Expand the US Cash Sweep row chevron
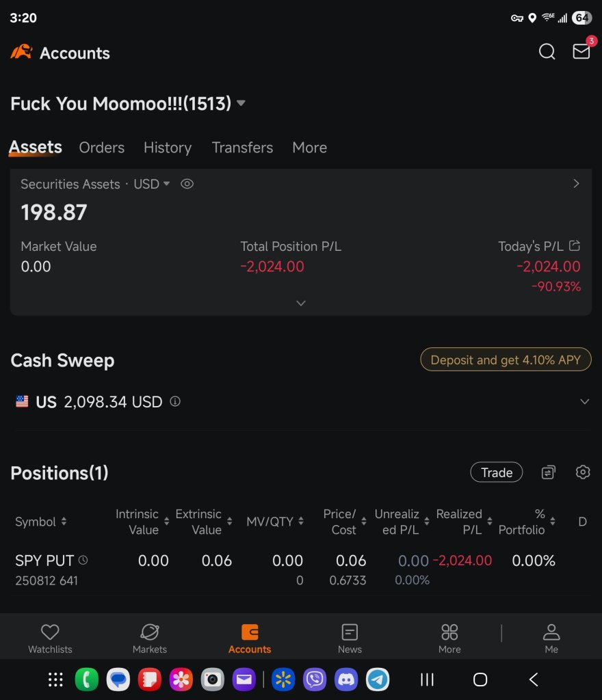The image size is (602, 700). pyautogui.click(x=585, y=401)
